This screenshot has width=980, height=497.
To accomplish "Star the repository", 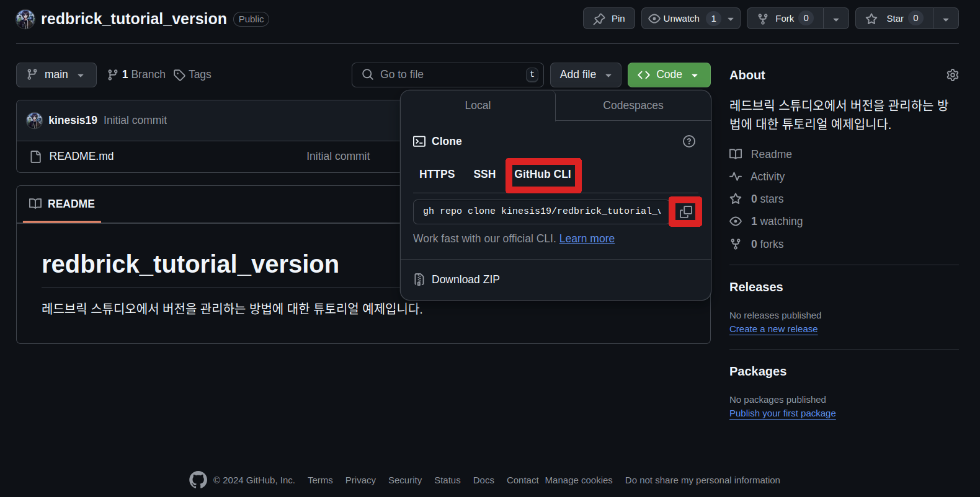I will tap(894, 19).
